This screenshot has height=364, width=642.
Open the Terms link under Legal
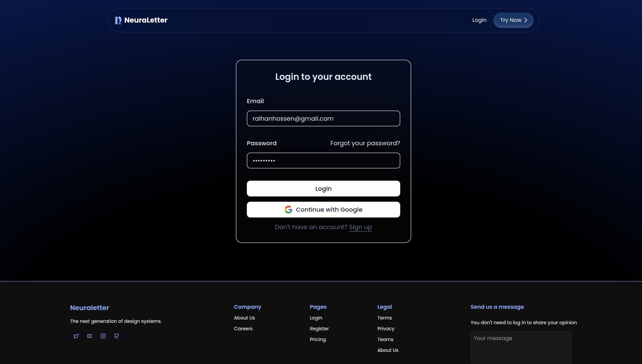[385, 318]
